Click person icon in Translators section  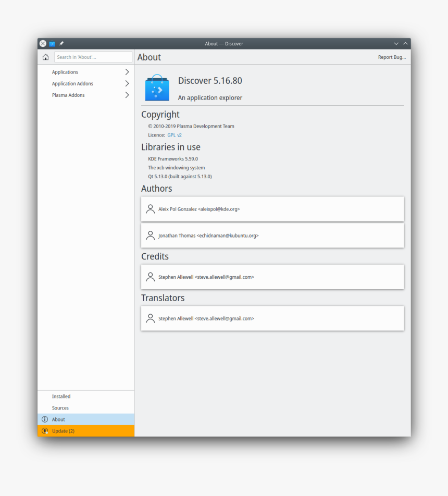click(x=150, y=318)
